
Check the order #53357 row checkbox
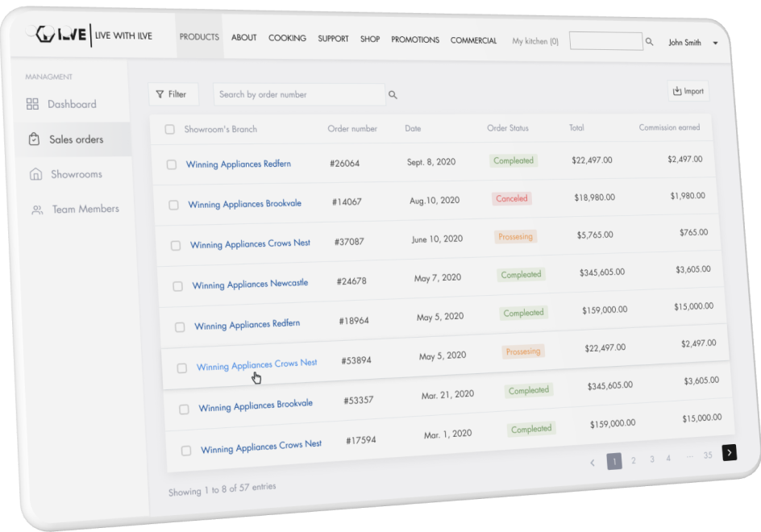pyautogui.click(x=184, y=409)
